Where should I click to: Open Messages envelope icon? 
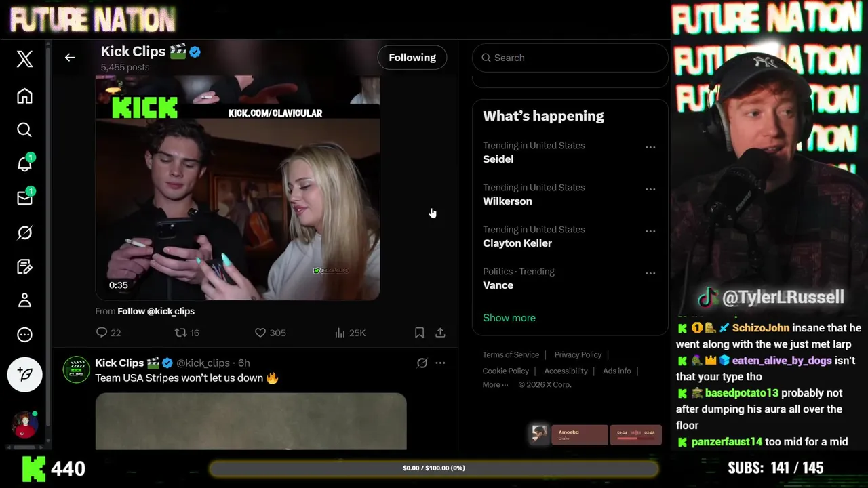click(x=25, y=198)
